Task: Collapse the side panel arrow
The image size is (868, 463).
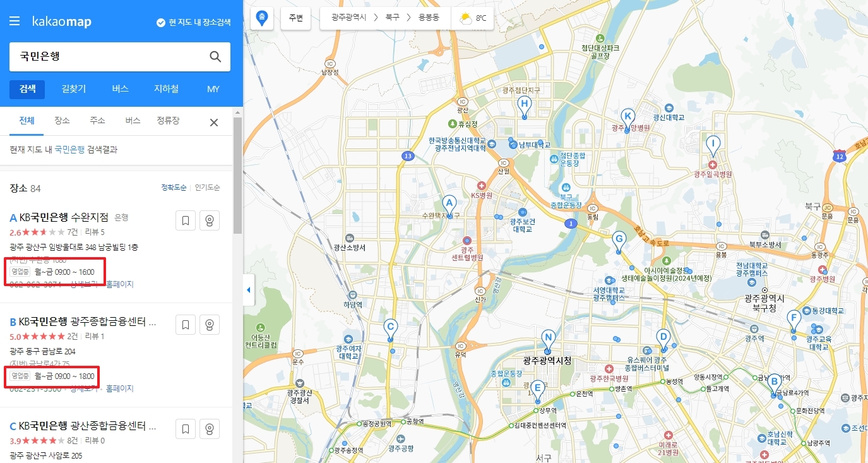Action: coord(248,290)
